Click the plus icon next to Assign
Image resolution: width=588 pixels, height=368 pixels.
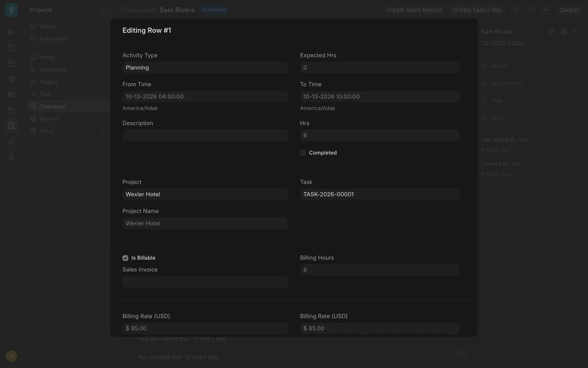pos(576,66)
